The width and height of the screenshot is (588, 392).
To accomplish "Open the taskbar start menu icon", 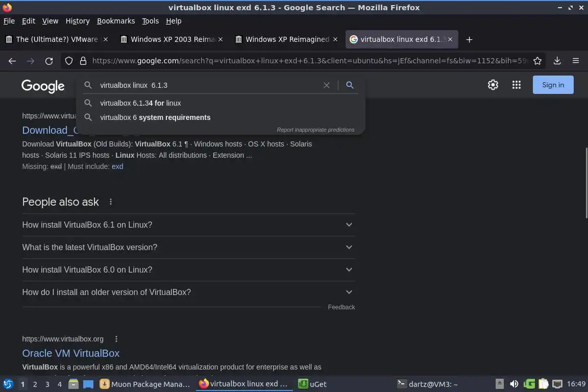I will pos(8,384).
